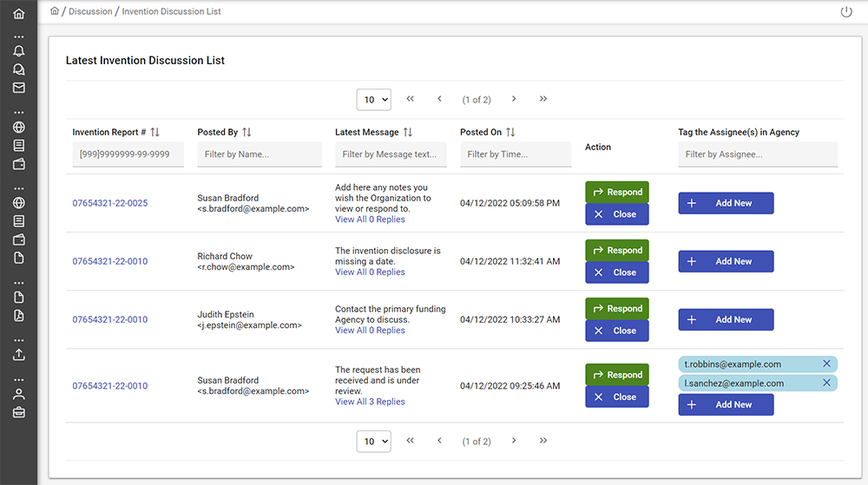
Task: Click the briefcase icon in the sidebar
Action: [18, 412]
